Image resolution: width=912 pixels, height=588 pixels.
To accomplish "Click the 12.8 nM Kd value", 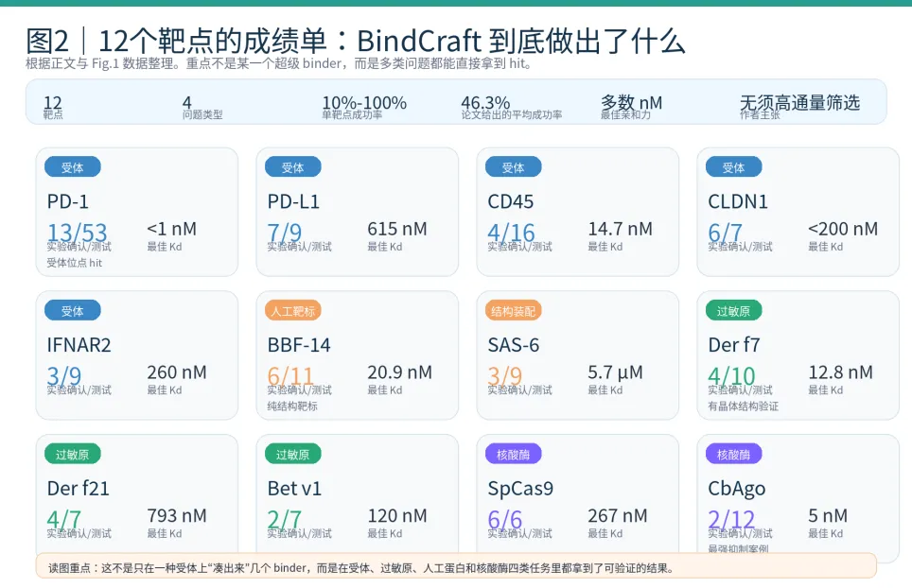I will 840,372.
